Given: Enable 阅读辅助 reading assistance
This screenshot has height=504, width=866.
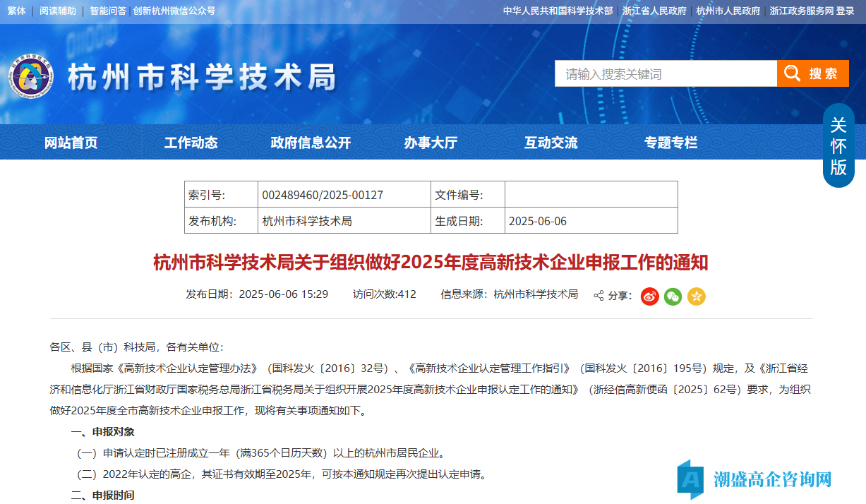Looking at the screenshot, I should tap(58, 11).
